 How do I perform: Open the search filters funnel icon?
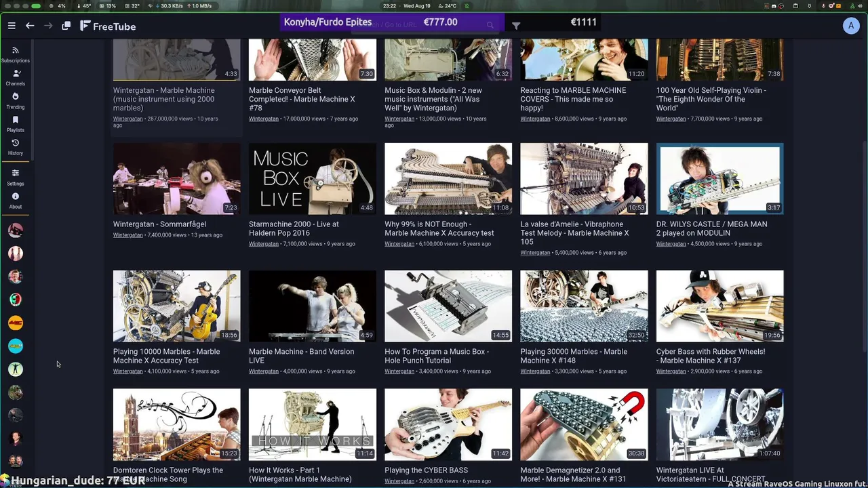click(516, 26)
